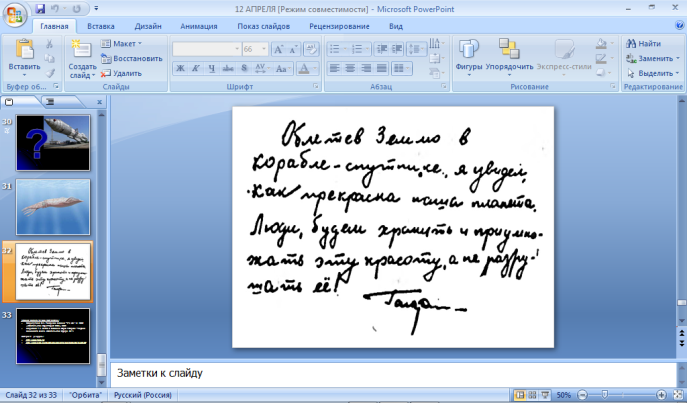Redo the action in the Quick Access Toolbar
Viewport: 687px width, 403px height.
coord(77,9)
